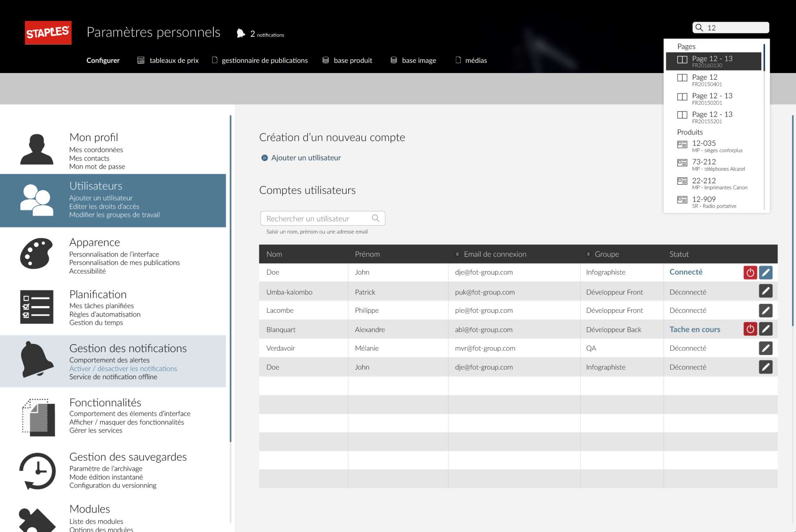Click the magnifier in user search field
The image size is (796, 532).
click(375, 218)
